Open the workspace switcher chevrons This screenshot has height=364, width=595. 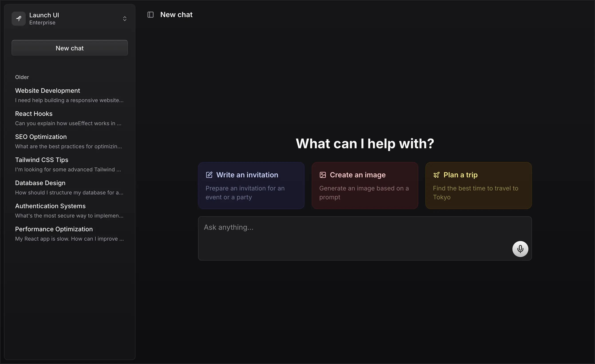click(125, 19)
